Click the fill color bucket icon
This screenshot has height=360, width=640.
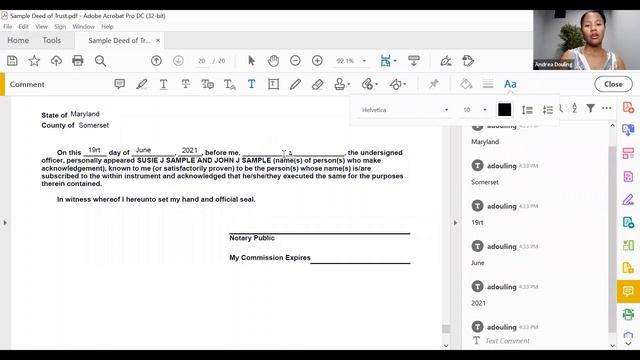[x=466, y=84]
